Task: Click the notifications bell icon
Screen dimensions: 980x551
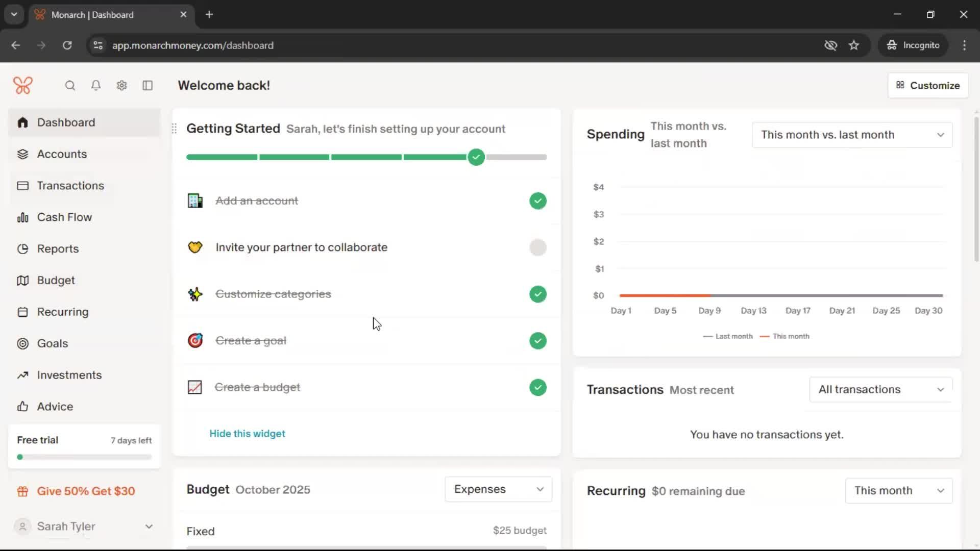Action: click(95, 85)
